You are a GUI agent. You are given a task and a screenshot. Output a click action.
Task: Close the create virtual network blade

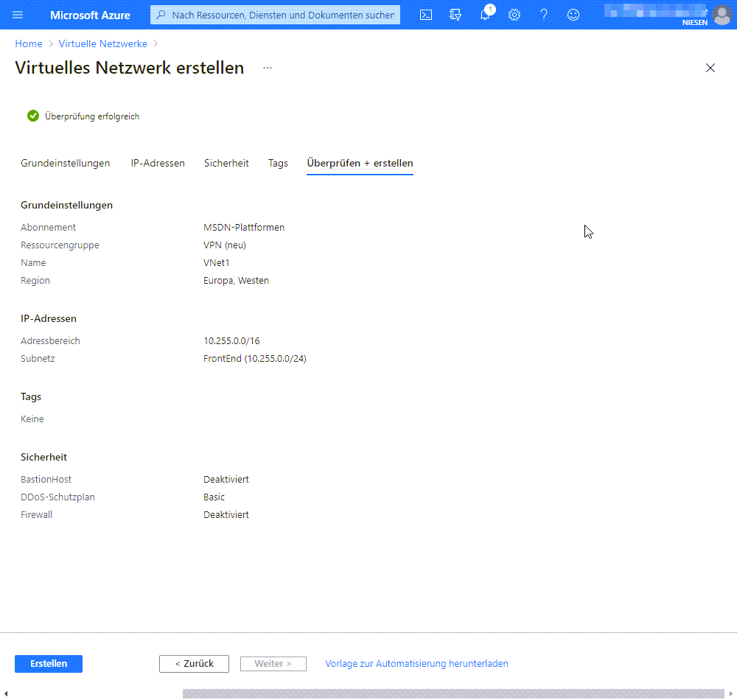(710, 68)
